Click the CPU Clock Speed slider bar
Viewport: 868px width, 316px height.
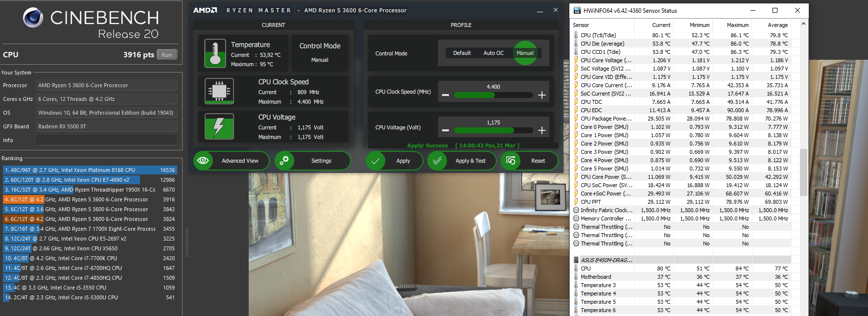tap(493, 95)
